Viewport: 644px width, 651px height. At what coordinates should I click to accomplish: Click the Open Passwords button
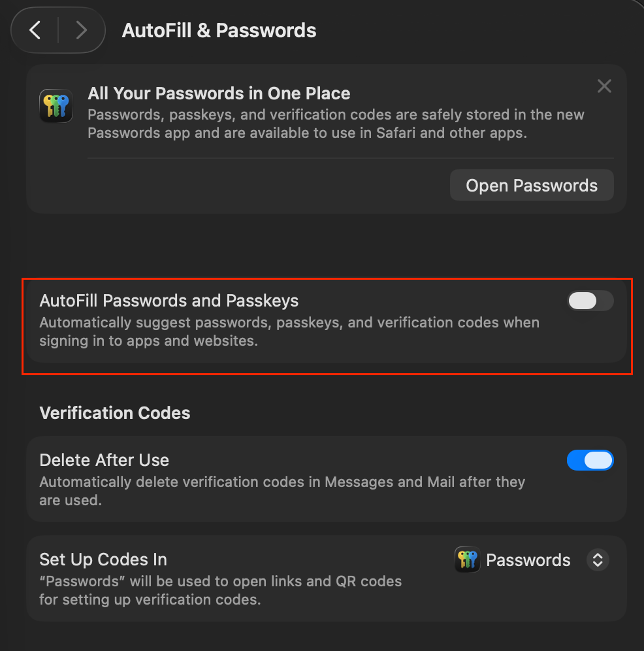[532, 186]
